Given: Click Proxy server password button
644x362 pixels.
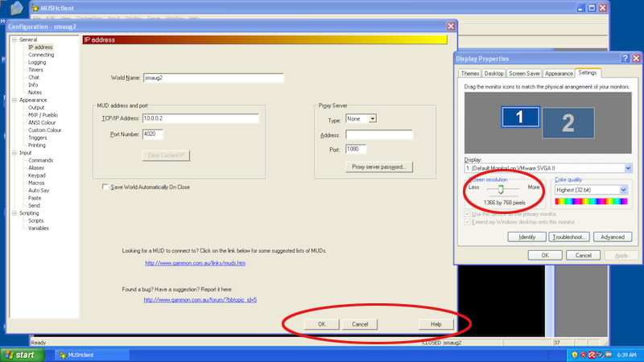Looking at the screenshot, I should [x=378, y=167].
